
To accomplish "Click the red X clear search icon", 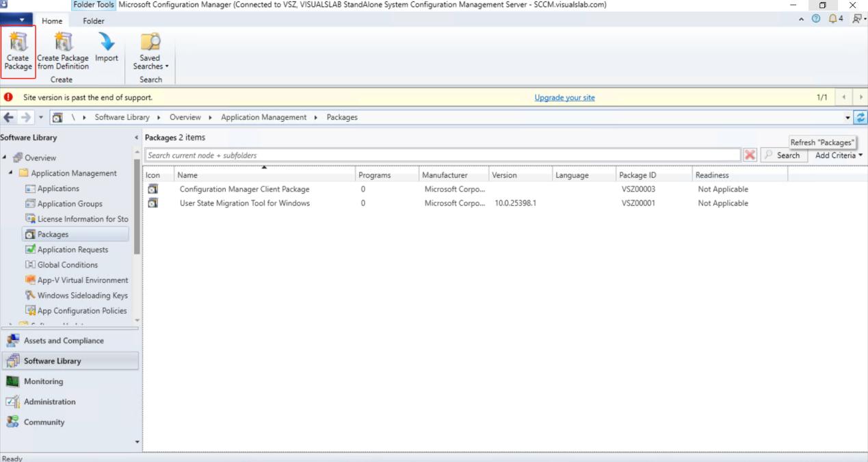I will pos(750,155).
